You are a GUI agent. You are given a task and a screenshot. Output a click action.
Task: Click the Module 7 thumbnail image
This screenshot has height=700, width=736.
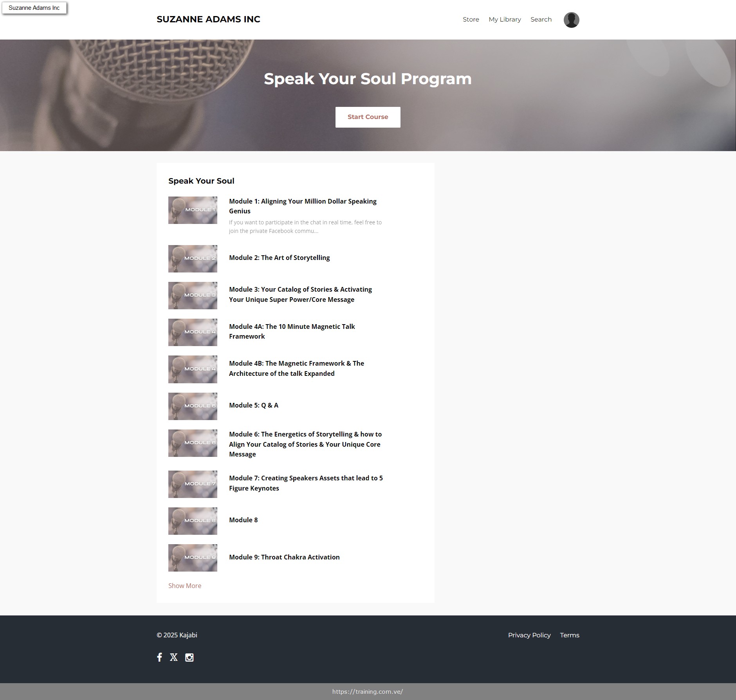pos(193,484)
